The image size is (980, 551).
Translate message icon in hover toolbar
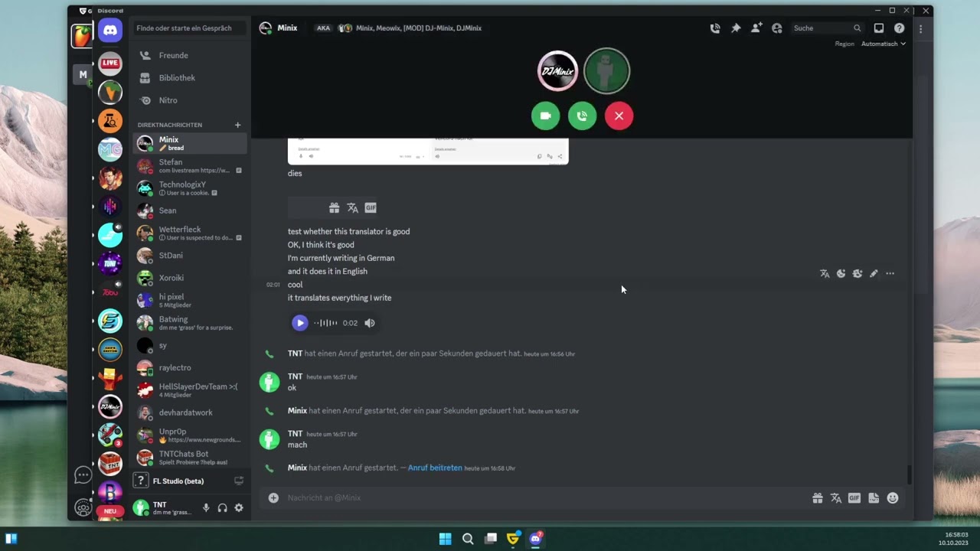coord(825,273)
